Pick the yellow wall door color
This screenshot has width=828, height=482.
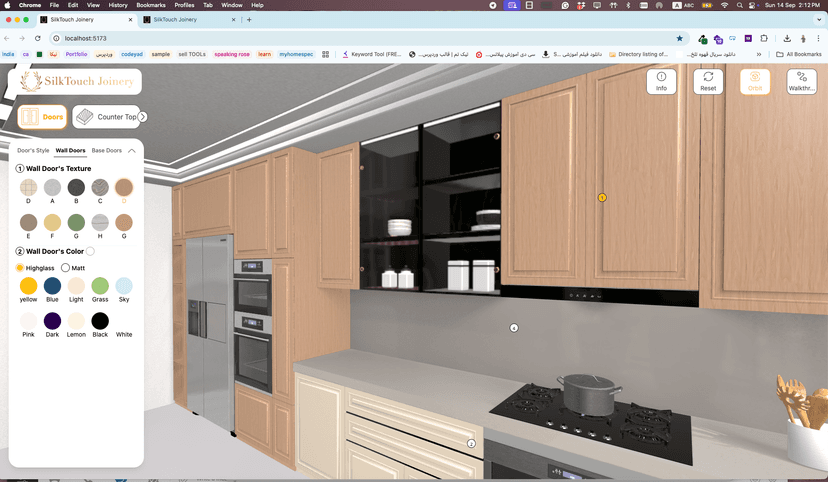(28, 286)
